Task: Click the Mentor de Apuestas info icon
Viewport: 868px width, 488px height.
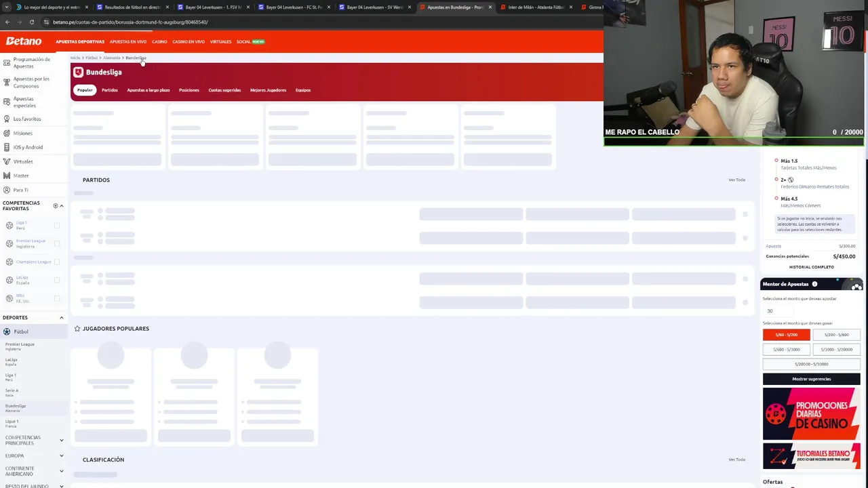Action: click(x=814, y=284)
